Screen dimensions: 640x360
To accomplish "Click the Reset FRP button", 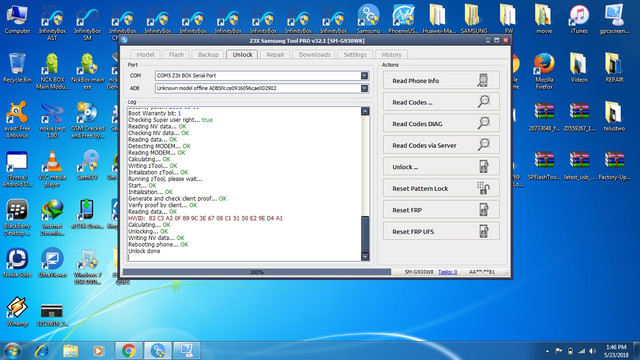I will (441, 210).
